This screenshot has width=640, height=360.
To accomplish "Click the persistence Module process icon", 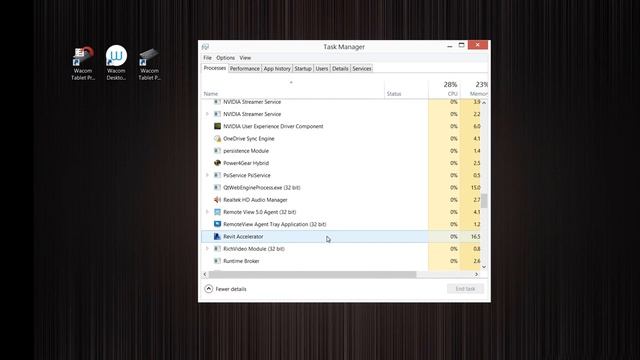I will (218, 151).
